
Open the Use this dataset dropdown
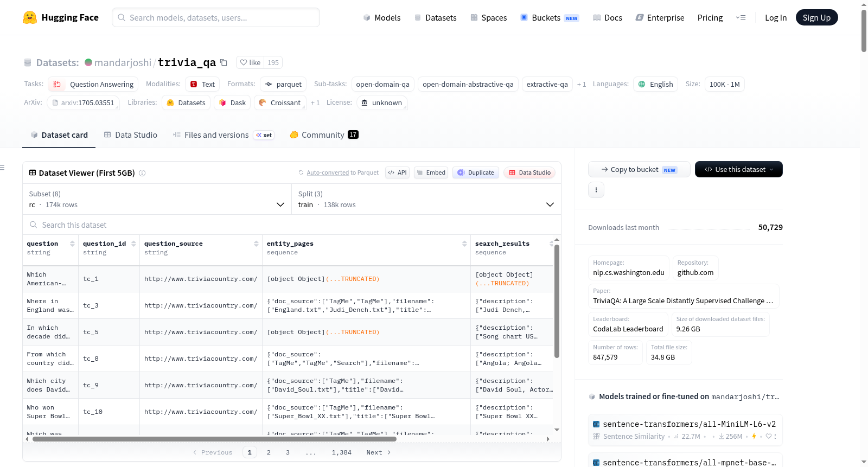739,169
